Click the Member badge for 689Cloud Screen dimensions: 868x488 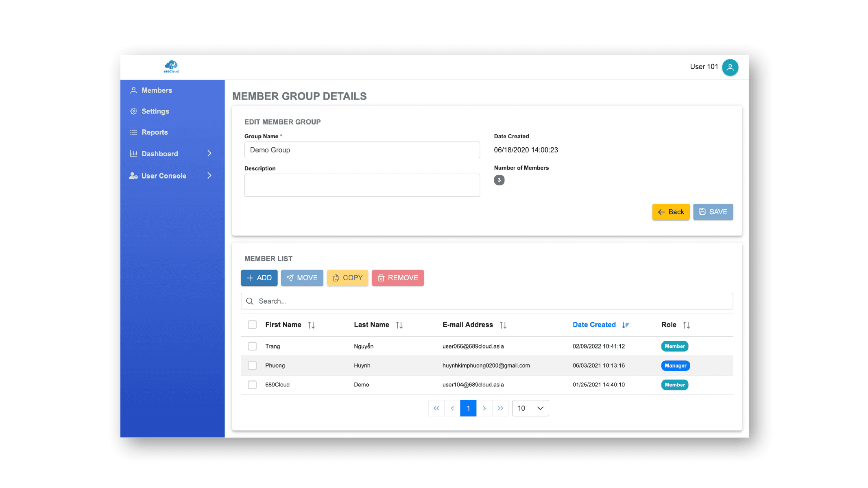(675, 385)
